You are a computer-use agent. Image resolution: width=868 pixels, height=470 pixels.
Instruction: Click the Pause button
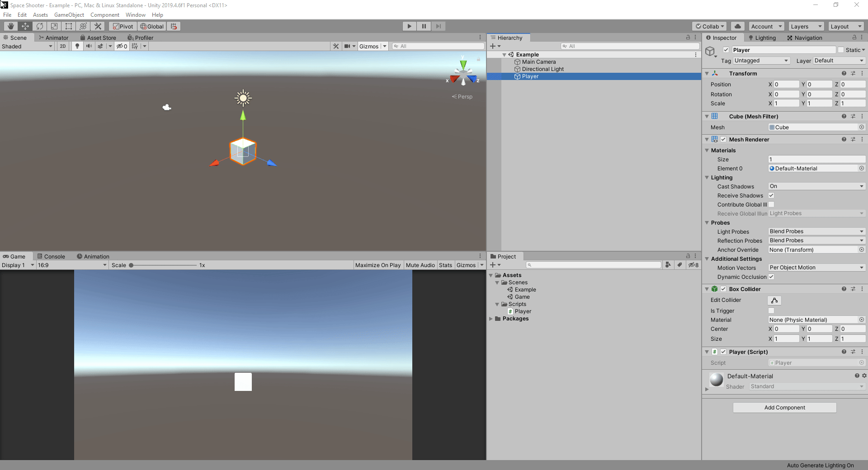[424, 26]
